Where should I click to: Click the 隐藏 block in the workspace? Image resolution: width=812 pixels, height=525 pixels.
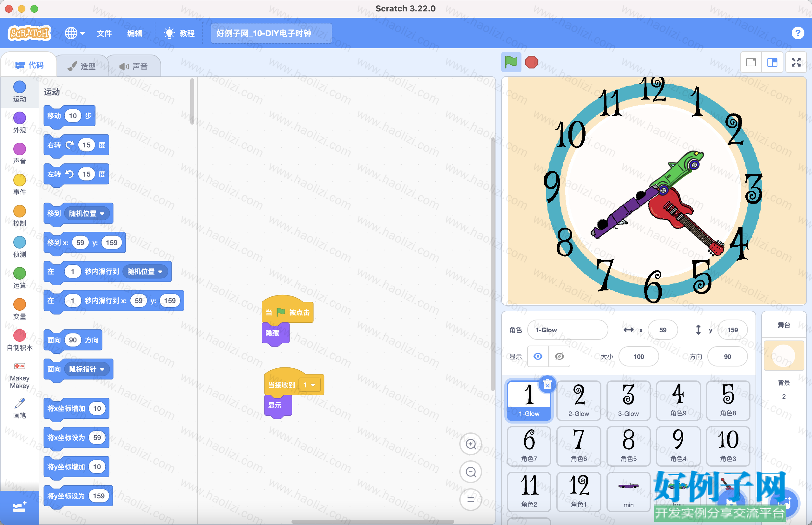[x=276, y=334]
